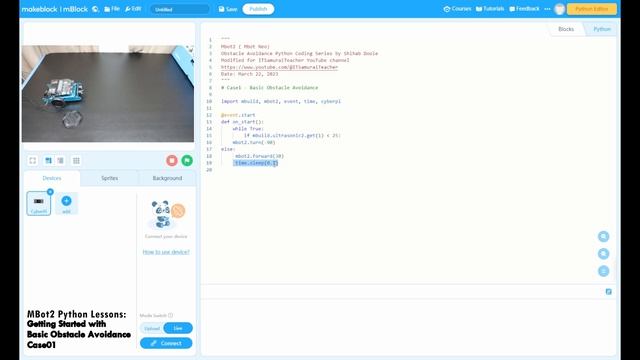
Task: Remove the CyberPi device with x badge
Action: 50,192
